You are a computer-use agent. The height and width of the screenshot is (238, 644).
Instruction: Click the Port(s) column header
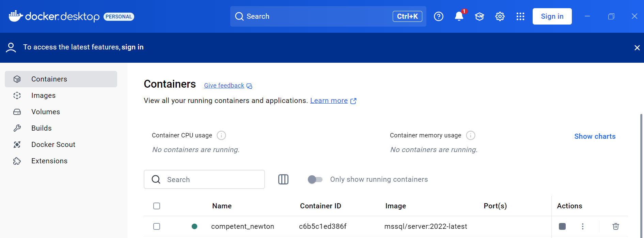(495, 206)
